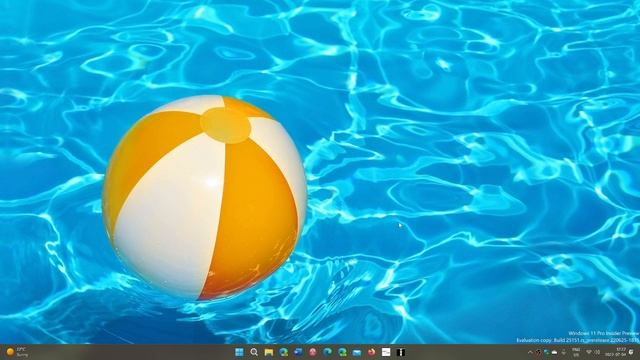640x360 pixels.
Task: Open taskbar Search magnifier
Action: point(254,352)
